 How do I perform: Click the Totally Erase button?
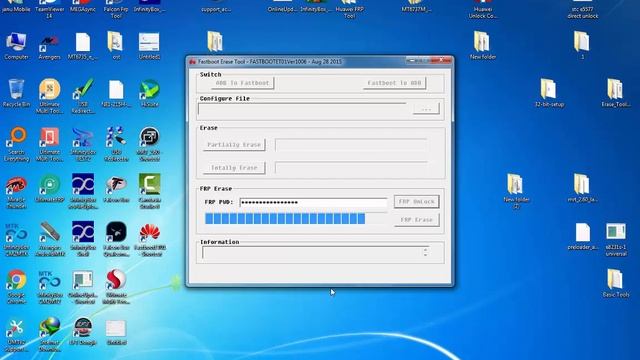234,168
